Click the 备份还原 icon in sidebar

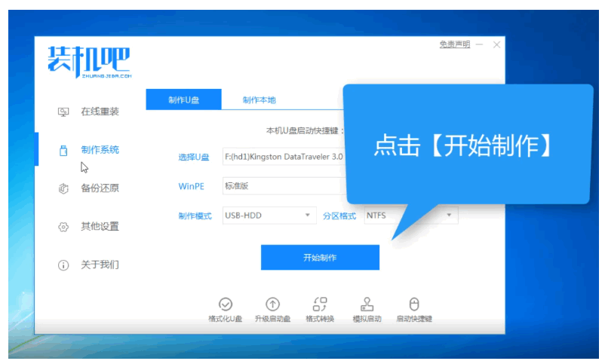click(63, 188)
